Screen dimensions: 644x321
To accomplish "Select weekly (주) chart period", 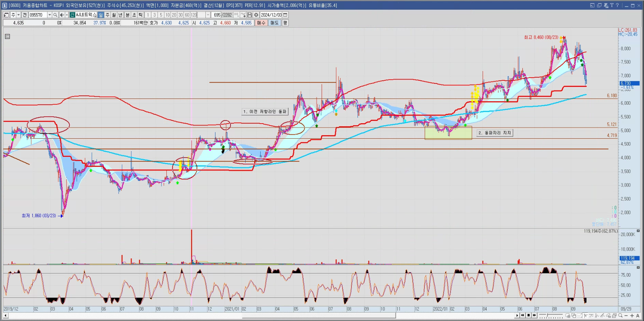I will (107, 15).
